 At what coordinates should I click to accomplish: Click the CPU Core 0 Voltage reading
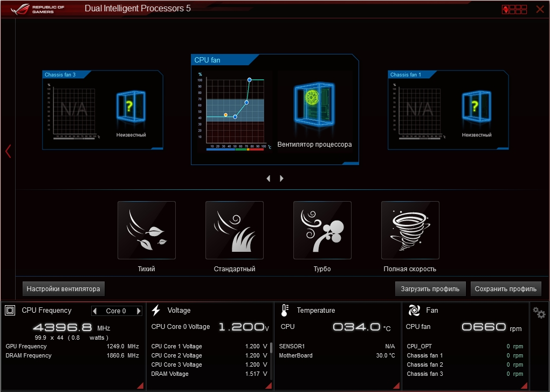tap(210, 327)
